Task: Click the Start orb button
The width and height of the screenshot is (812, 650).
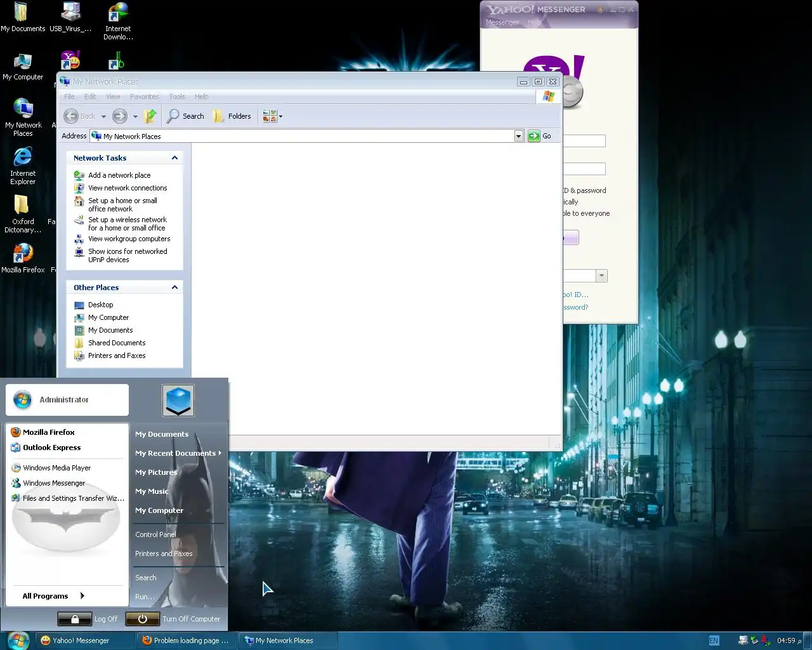Action: (18, 640)
